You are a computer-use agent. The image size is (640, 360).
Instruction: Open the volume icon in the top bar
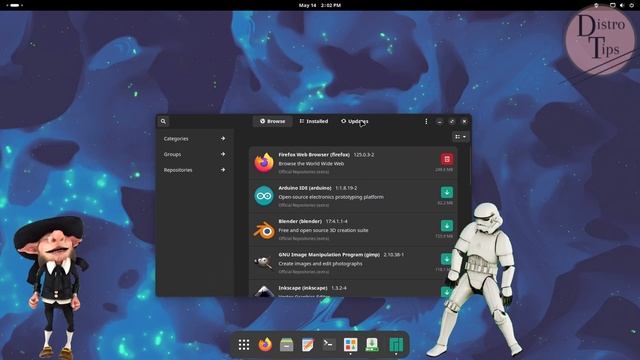point(622,5)
